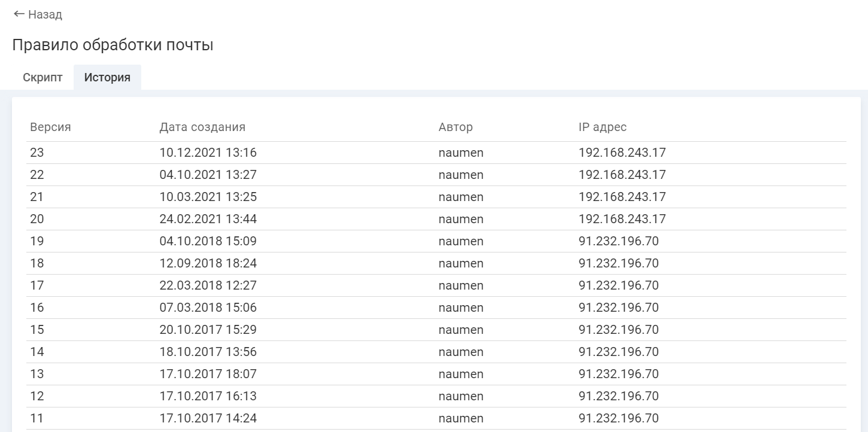Select version 20 history entry

[x=37, y=219]
